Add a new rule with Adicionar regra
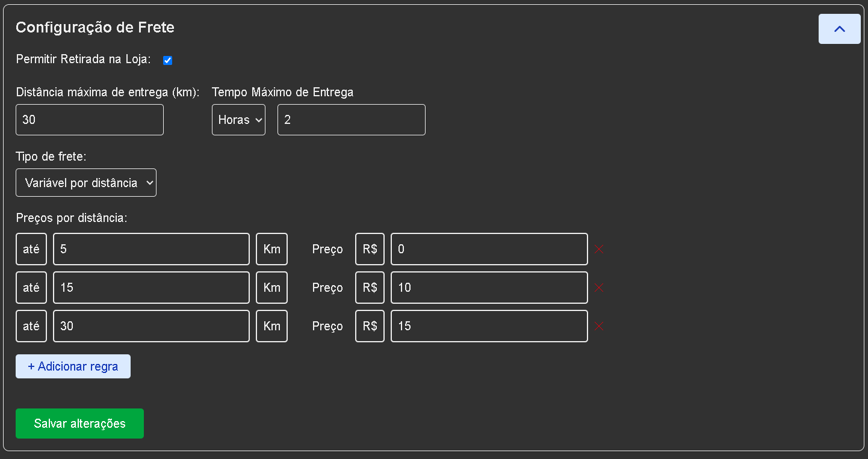Screen dimensions: 868x459 pyautogui.click(x=72, y=366)
